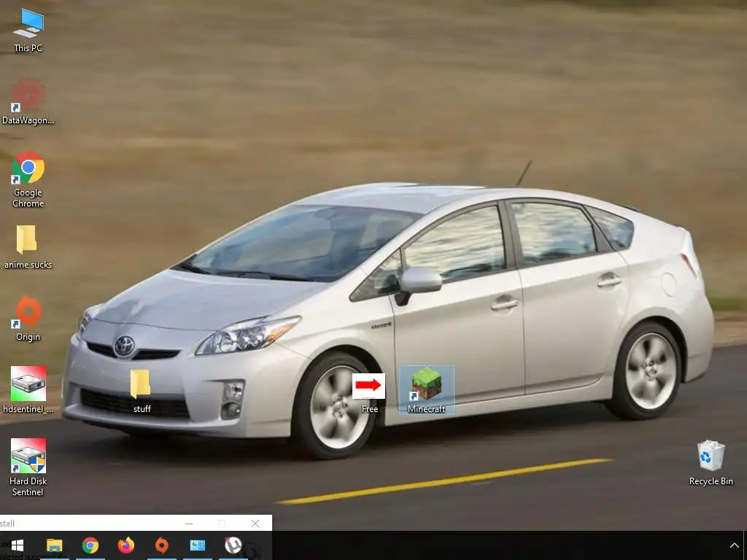Select the 'anime sucks' folder
Viewport: 747px width, 560px height.
click(26, 239)
